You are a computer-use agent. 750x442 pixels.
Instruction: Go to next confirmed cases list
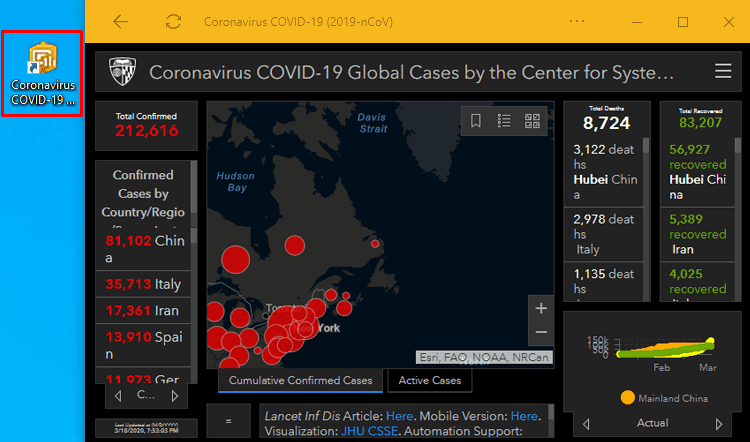pyautogui.click(x=175, y=396)
